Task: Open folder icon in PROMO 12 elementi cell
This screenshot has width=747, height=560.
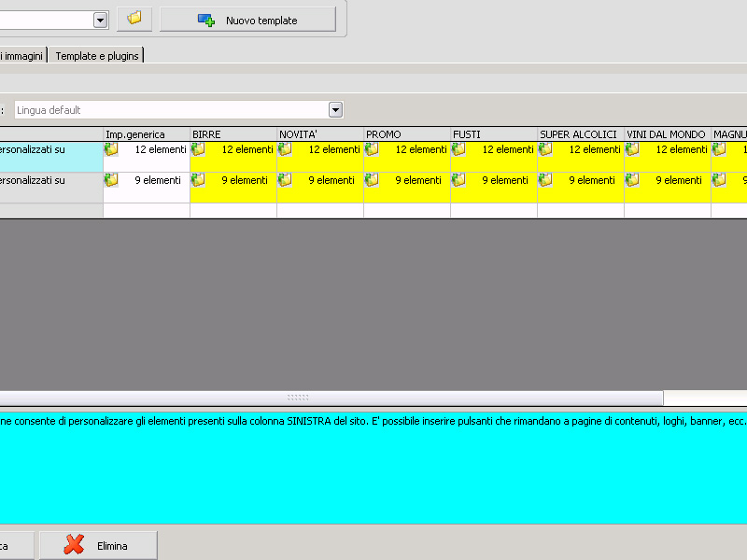Action: pyautogui.click(x=372, y=149)
